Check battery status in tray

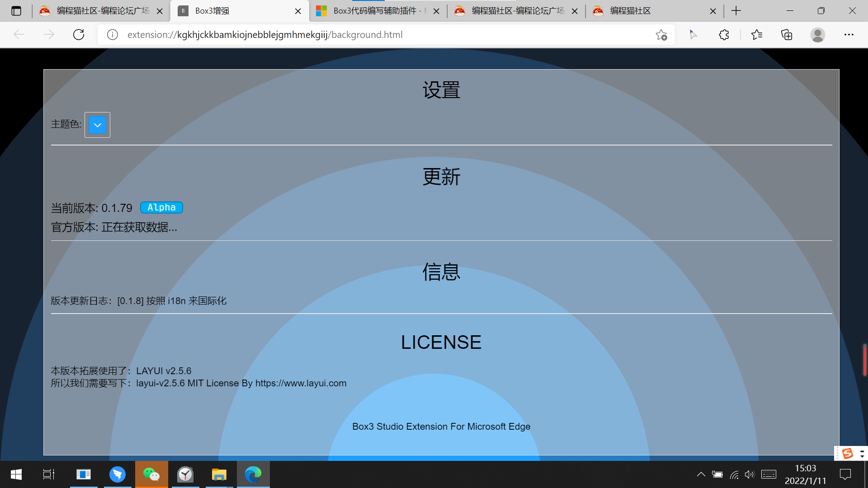[x=717, y=474]
